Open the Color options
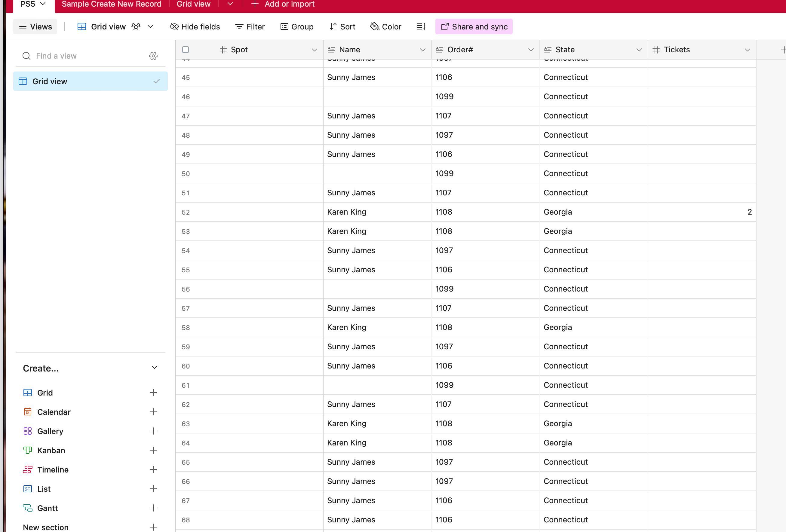The height and width of the screenshot is (532, 786). [x=386, y=27]
